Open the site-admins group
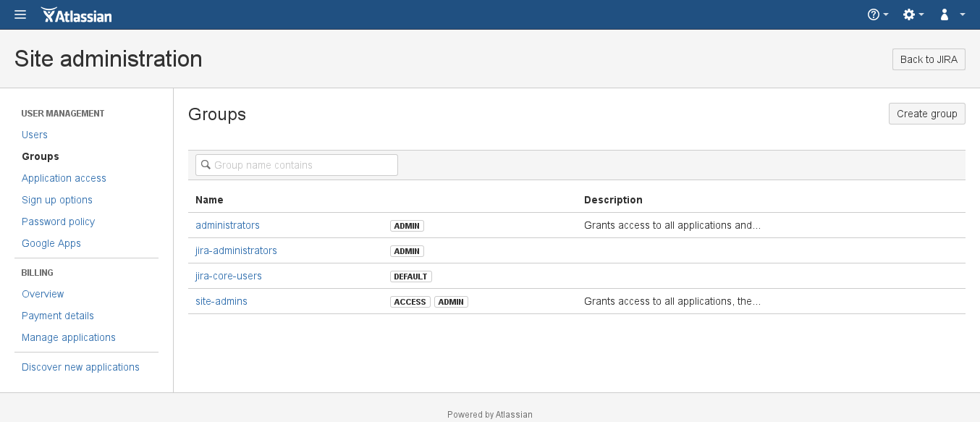Image resolution: width=980 pixels, height=422 pixels. click(x=221, y=301)
